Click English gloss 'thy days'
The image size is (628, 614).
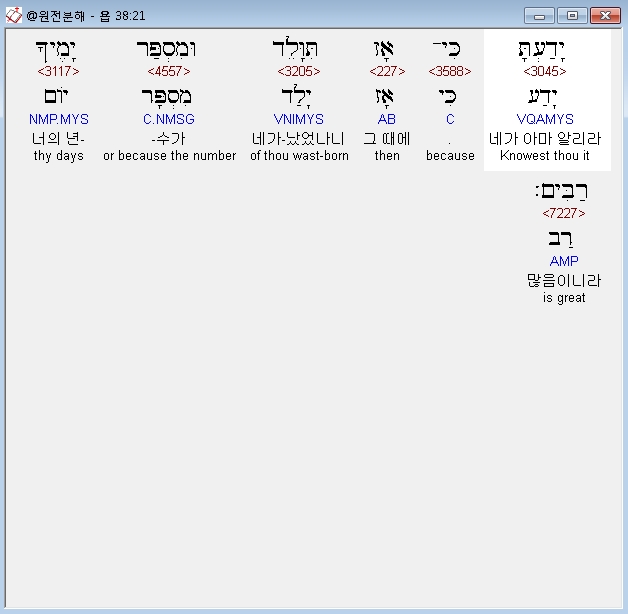[x=59, y=155]
